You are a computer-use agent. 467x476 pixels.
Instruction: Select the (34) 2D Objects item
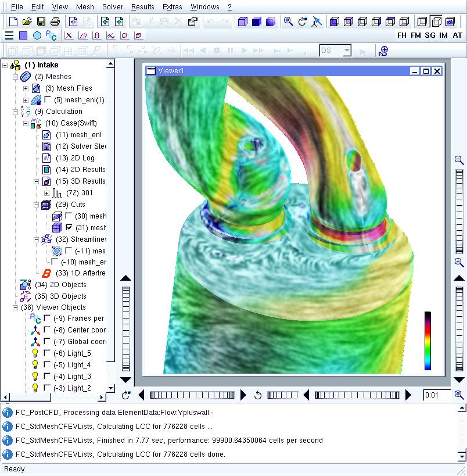click(x=60, y=285)
